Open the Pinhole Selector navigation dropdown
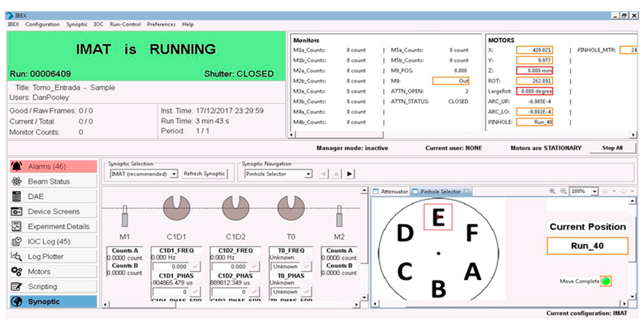 coord(308,174)
